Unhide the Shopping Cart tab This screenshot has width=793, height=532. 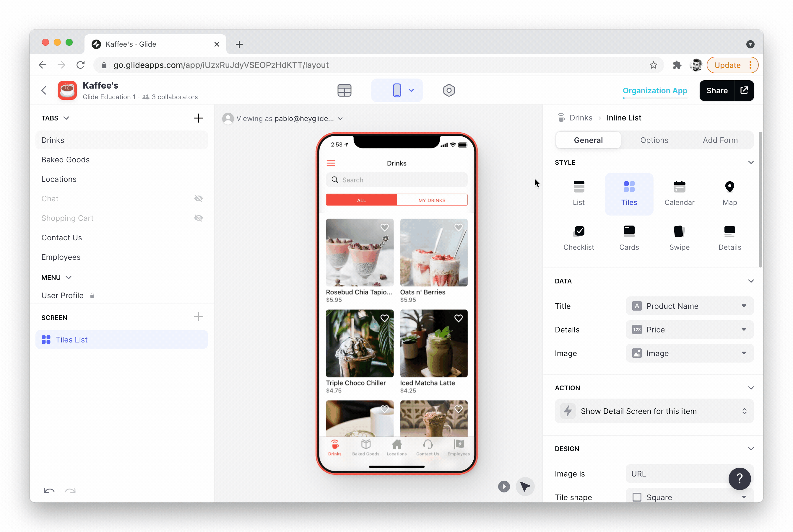coord(198,218)
